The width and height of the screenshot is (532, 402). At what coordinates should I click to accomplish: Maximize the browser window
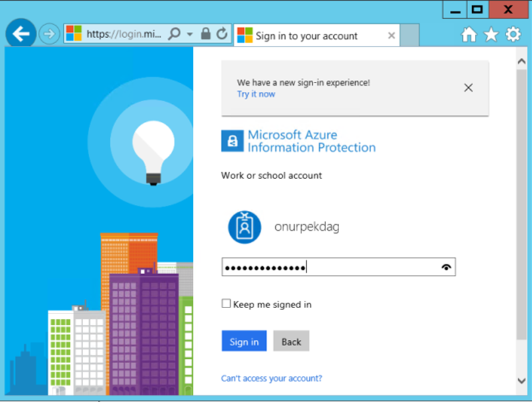pos(477,10)
